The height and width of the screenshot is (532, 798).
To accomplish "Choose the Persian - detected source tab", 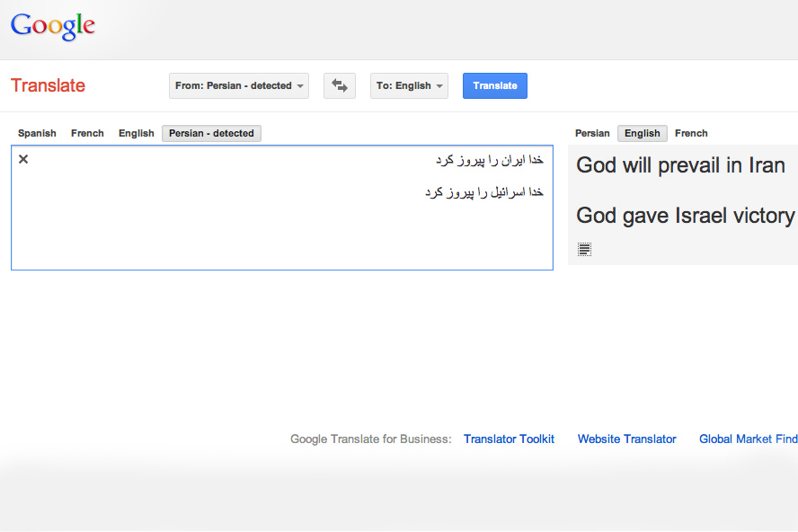I will coord(211,133).
